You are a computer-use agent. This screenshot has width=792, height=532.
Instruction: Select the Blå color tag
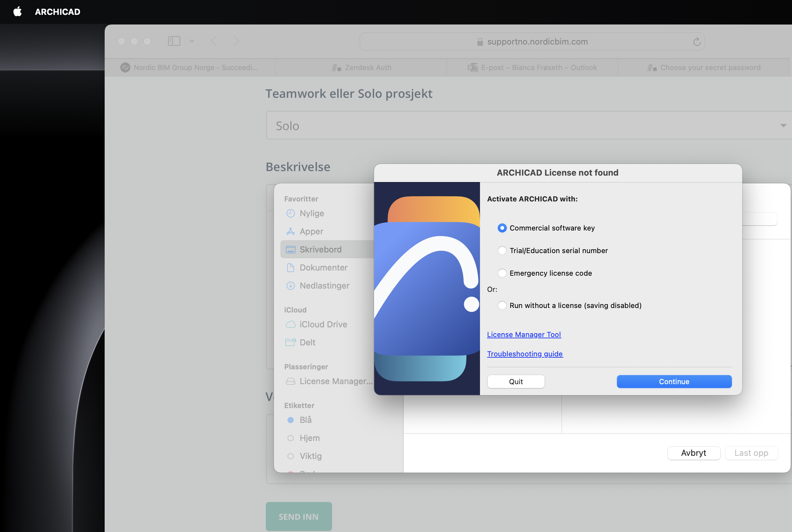305,420
